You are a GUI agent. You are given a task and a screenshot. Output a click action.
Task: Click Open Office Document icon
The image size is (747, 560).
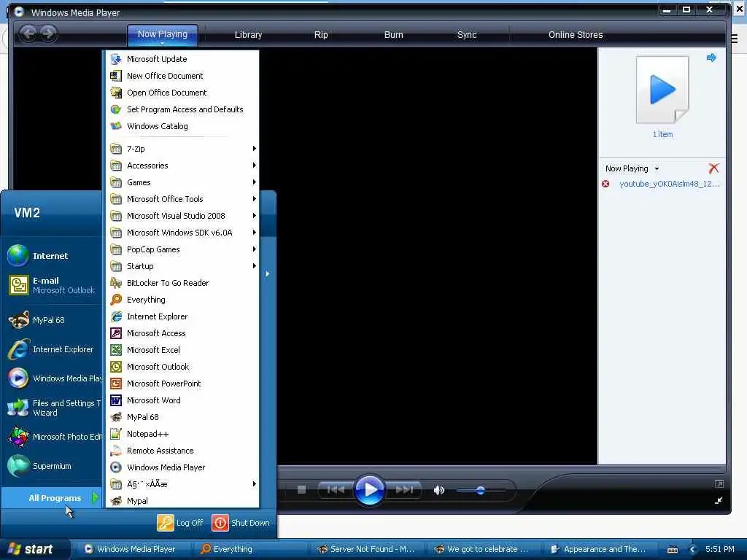pyautogui.click(x=116, y=93)
